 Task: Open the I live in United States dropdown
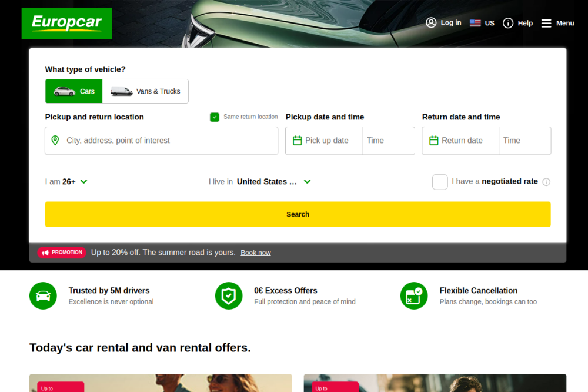point(259,182)
